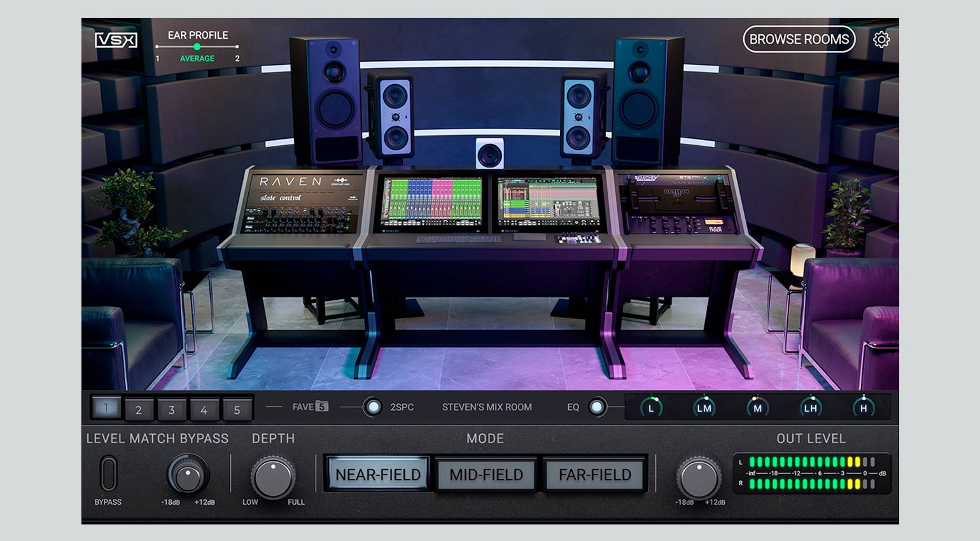Enable the EQ toggle button
This screenshot has height=541, width=980.
tap(597, 407)
